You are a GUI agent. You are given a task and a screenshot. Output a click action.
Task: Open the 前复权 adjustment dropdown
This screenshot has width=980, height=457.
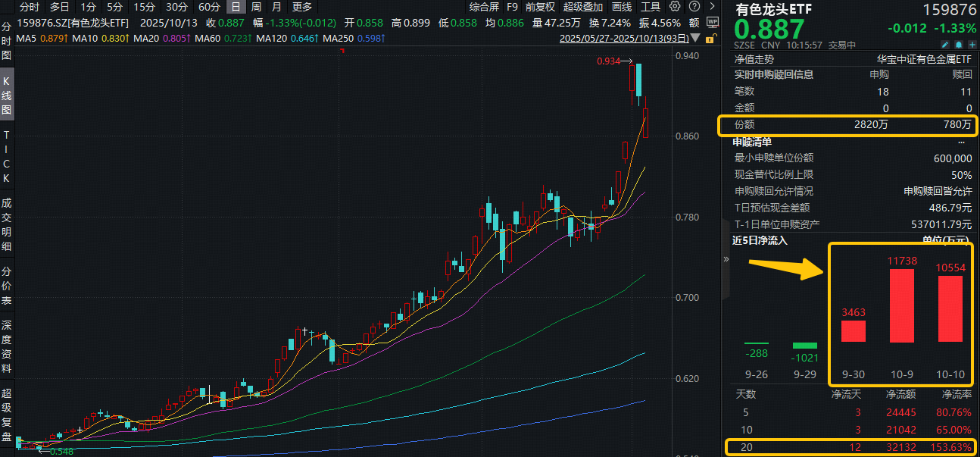click(539, 7)
